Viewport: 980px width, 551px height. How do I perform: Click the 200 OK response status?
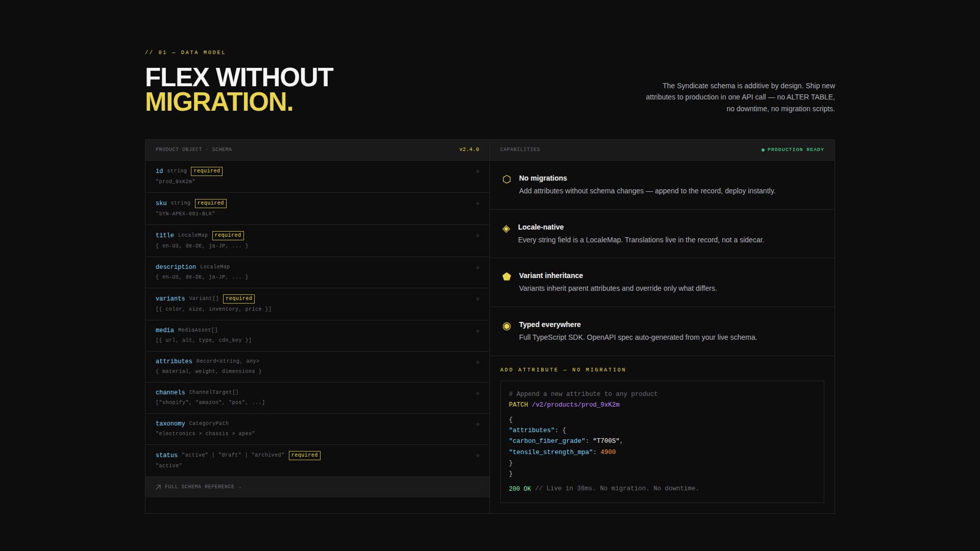(520, 489)
